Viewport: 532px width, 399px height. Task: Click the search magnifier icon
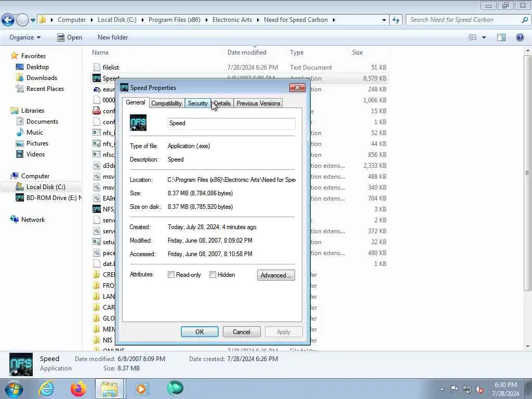525,20
